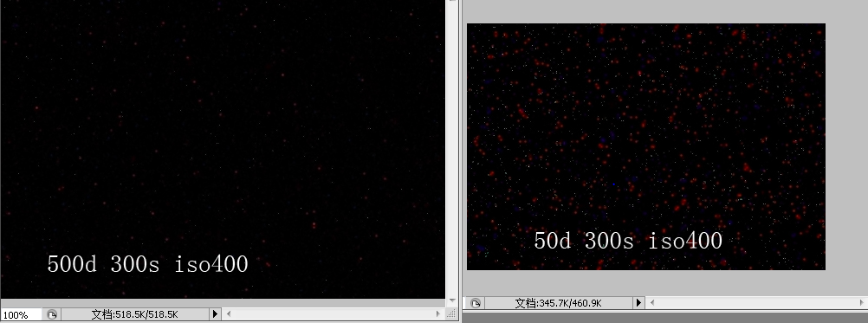Click the horizontal scrollbar track of the 50d window
The height and width of the screenshot is (323, 868).
click(x=757, y=302)
